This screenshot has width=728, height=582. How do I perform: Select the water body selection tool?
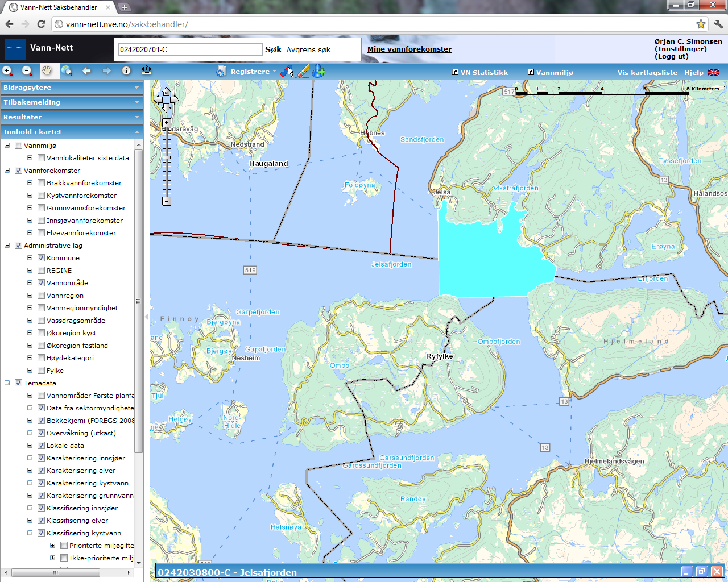pos(287,72)
